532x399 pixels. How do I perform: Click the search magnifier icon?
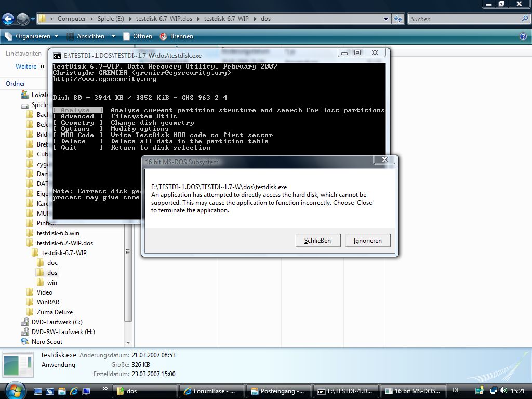pyautogui.click(x=525, y=19)
